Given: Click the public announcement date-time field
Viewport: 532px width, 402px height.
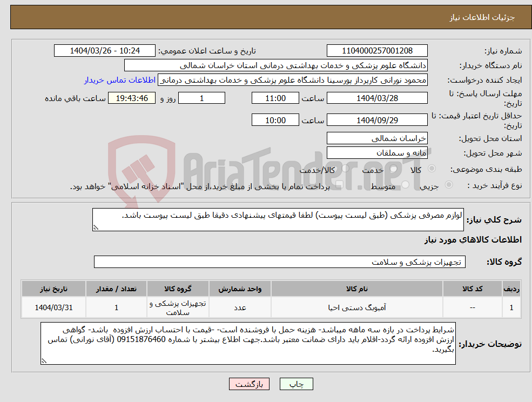Looking at the screenshot, I should coord(105,50).
